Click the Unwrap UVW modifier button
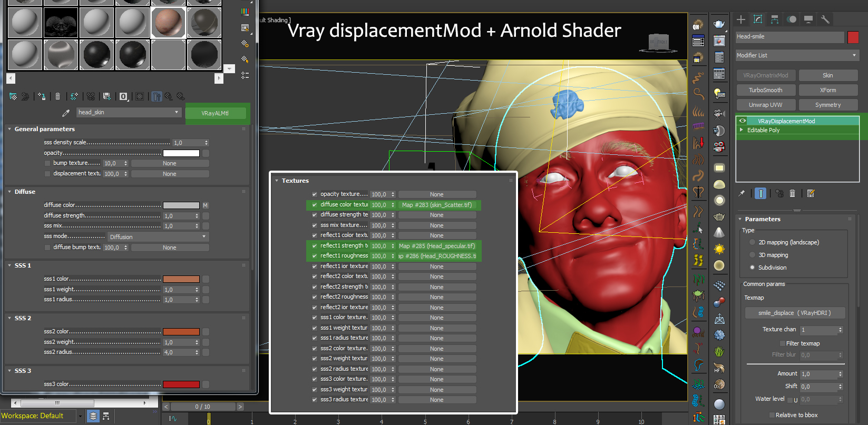This screenshot has height=425, width=868. pos(766,105)
